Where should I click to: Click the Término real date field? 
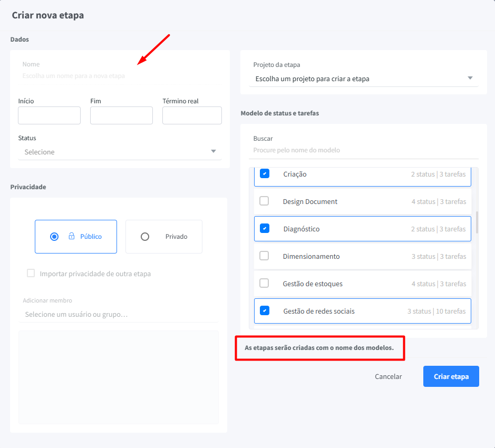pos(192,115)
